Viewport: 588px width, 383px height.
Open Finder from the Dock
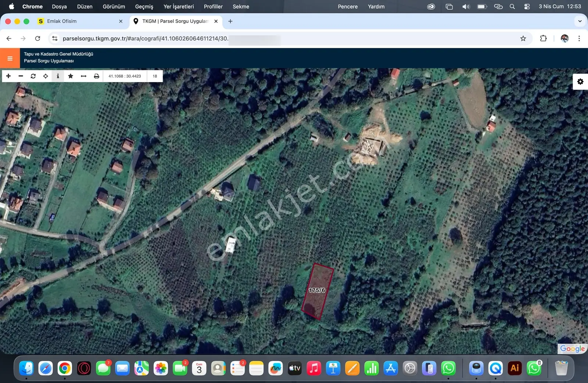click(26, 368)
